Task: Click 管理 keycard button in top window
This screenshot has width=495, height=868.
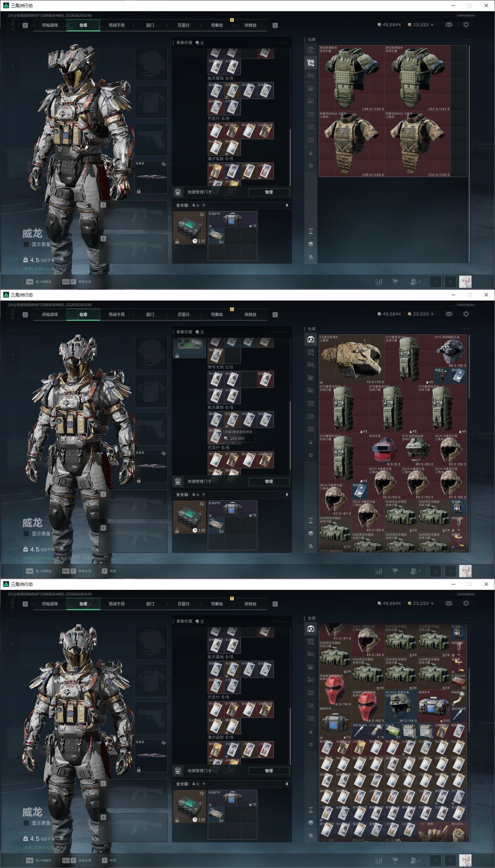Action: (269, 192)
